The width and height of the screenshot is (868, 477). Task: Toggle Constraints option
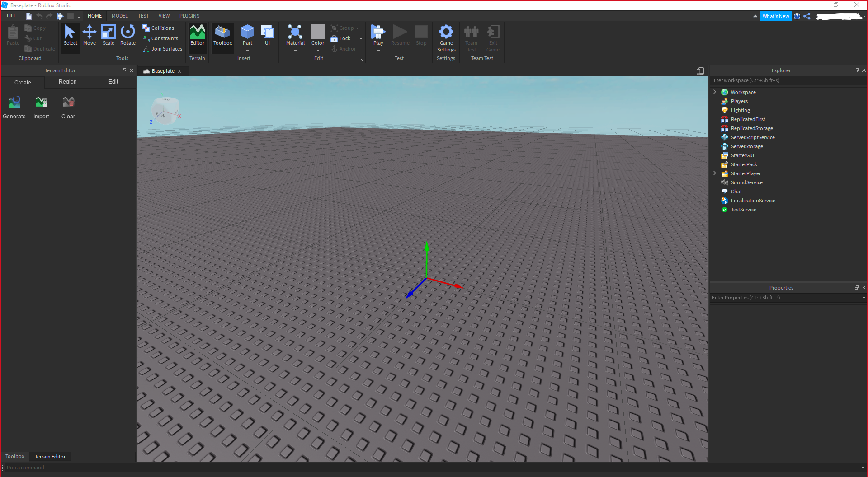click(x=160, y=38)
